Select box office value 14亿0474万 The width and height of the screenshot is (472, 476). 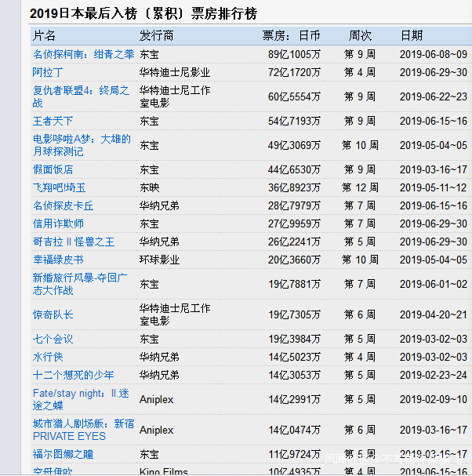click(295, 430)
